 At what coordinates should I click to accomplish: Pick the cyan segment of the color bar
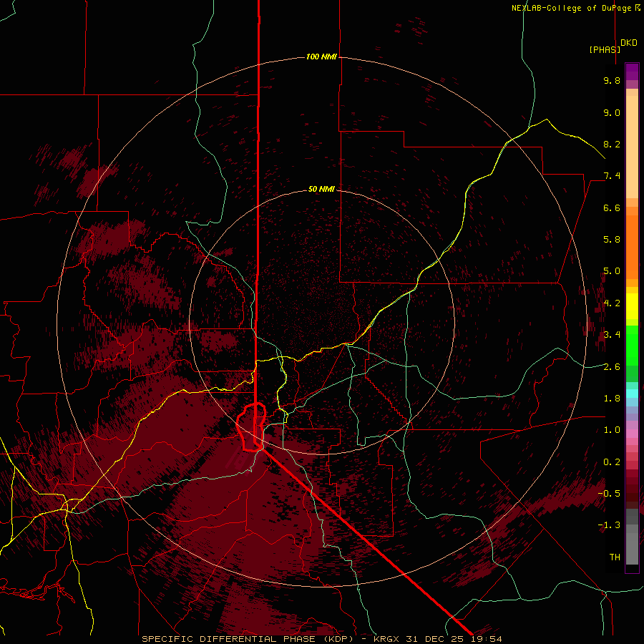pos(632,393)
